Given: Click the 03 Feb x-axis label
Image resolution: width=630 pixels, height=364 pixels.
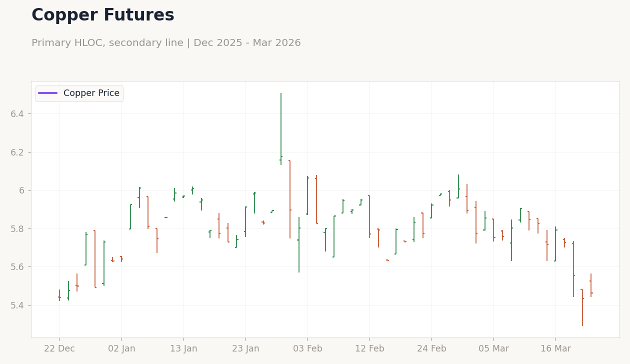Looking at the screenshot, I should (307, 349).
